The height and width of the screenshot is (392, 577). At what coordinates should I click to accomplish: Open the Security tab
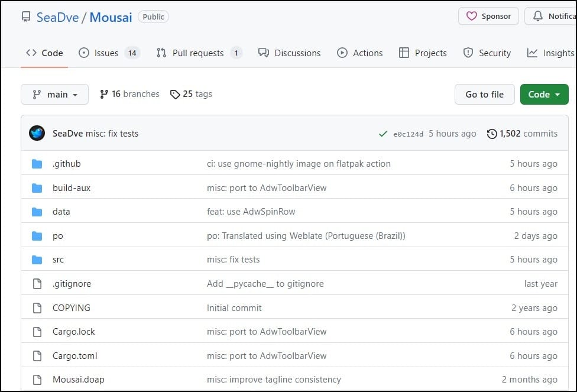(x=487, y=53)
